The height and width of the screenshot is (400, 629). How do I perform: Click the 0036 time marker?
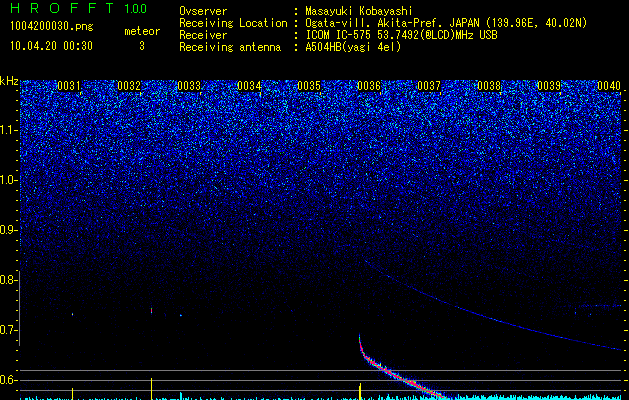pyautogui.click(x=369, y=86)
